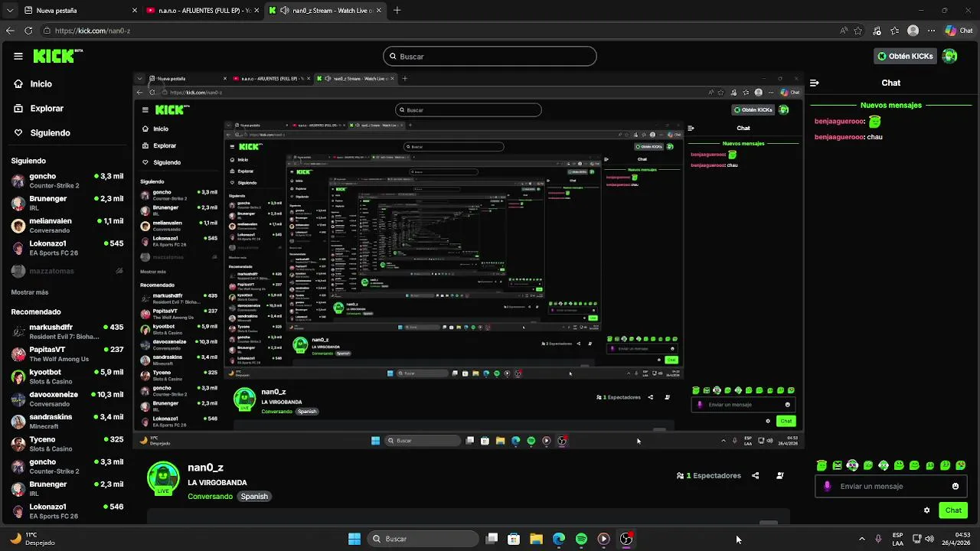Open the Kick hamburger sidebar menu

coord(18,56)
